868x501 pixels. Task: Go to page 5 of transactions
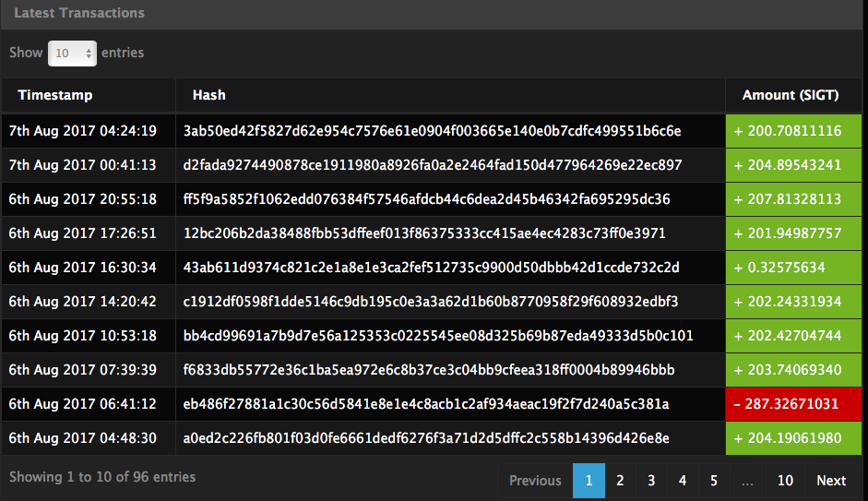pyautogui.click(x=714, y=481)
